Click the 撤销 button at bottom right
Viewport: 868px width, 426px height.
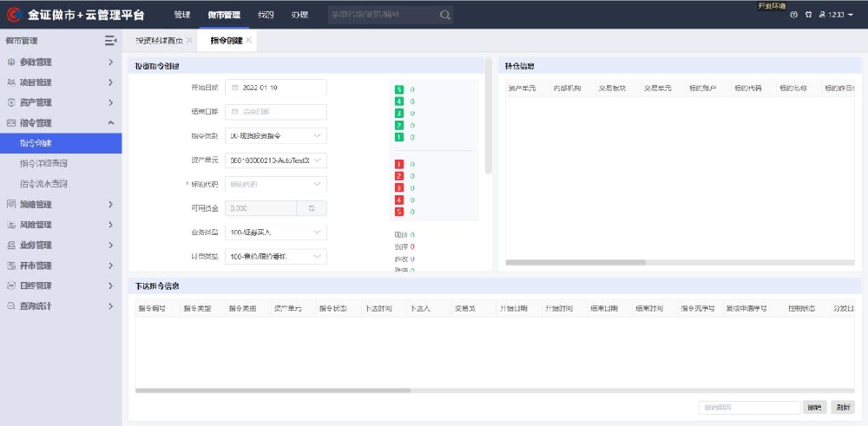814,407
